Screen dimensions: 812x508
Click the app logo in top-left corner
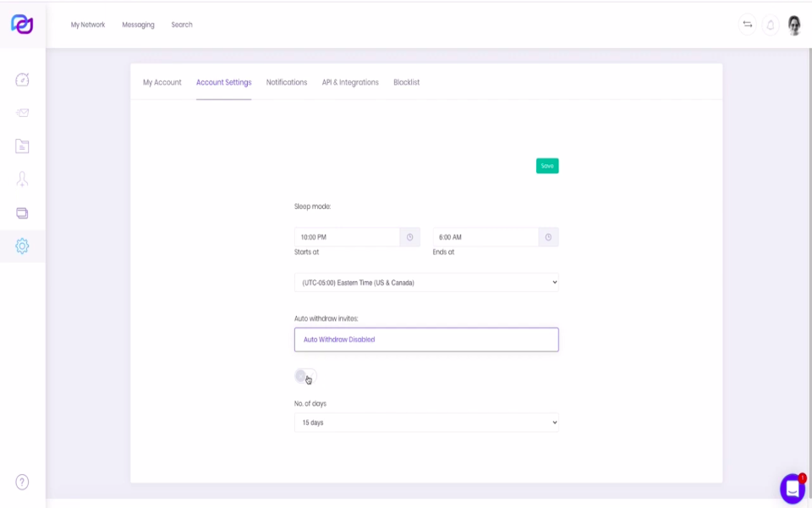[x=22, y=24]
